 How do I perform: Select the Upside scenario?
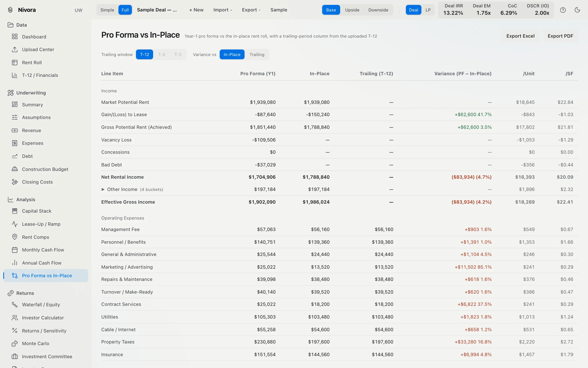coord(352,10)
